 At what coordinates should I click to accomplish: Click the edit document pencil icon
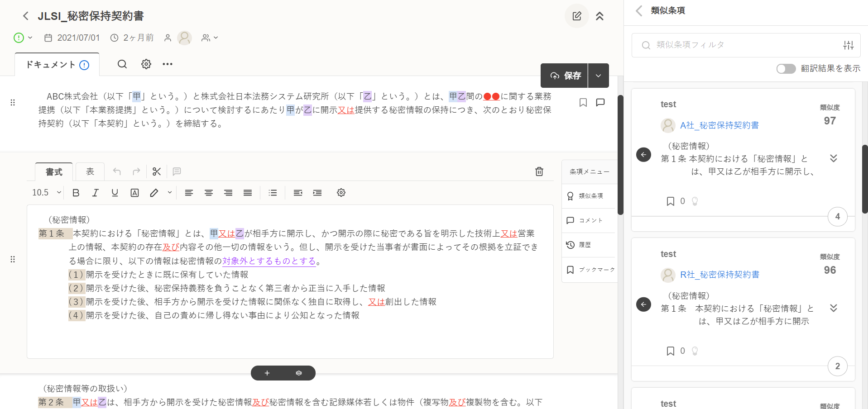point(576,16)
